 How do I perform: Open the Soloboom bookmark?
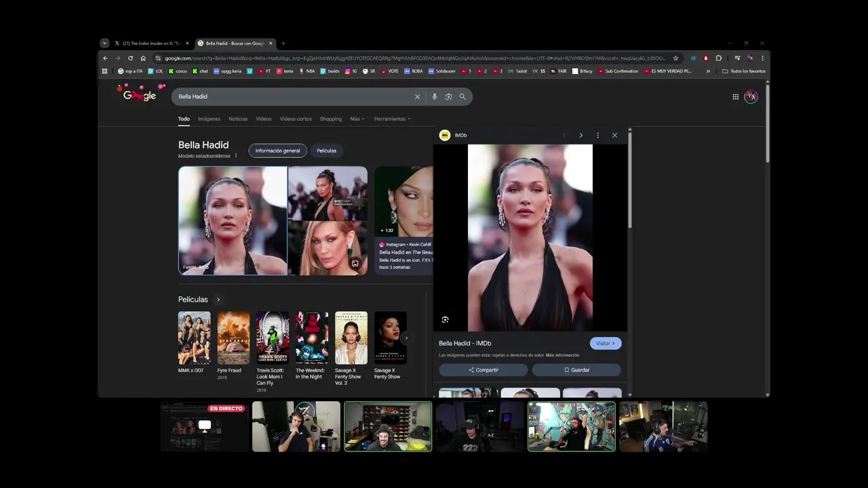tap(441, 71)
